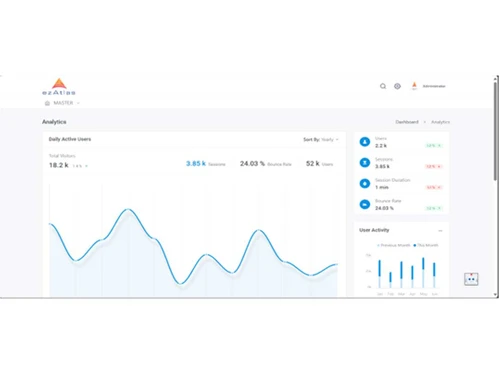Click the home icon beside MASTER
Viewport: 500px width, 375px height.
click(x=47, y=103)
